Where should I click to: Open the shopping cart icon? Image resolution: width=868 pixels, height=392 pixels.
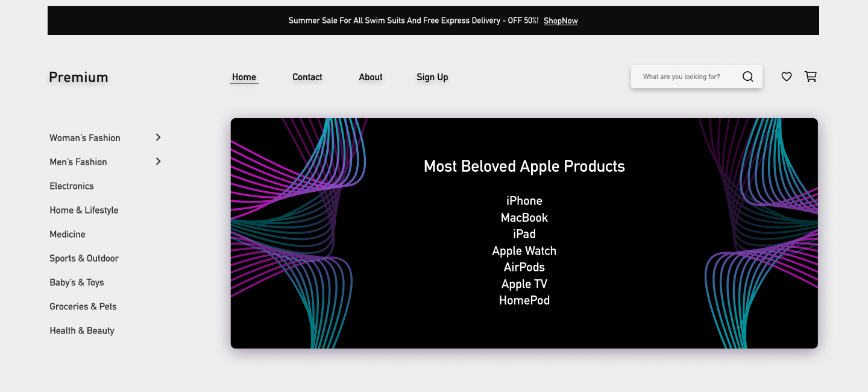pos(811,77)
